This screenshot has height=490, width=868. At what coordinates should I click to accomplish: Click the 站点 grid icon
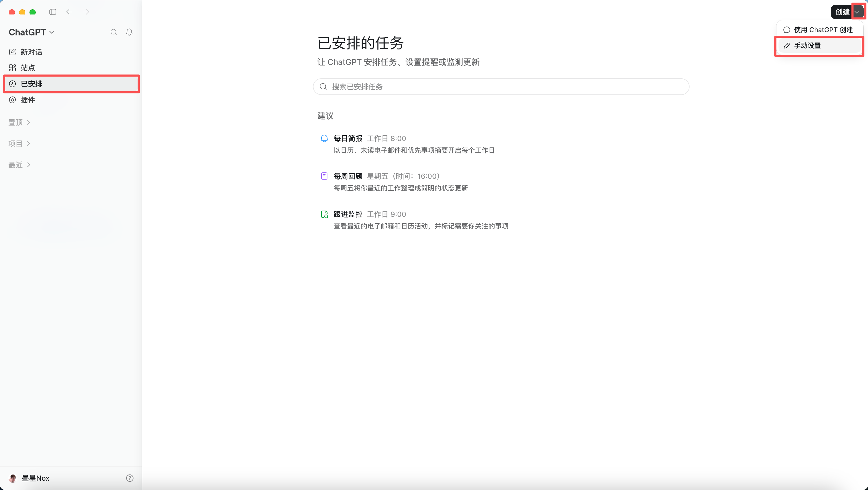click(x=12, y=68)
